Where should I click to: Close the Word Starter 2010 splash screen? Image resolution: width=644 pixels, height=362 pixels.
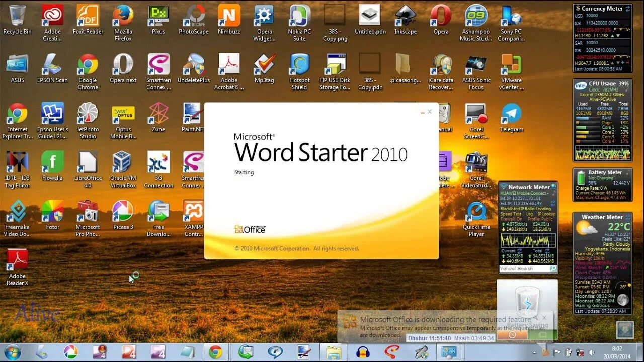pyautogui.click(x=430, y=112)
